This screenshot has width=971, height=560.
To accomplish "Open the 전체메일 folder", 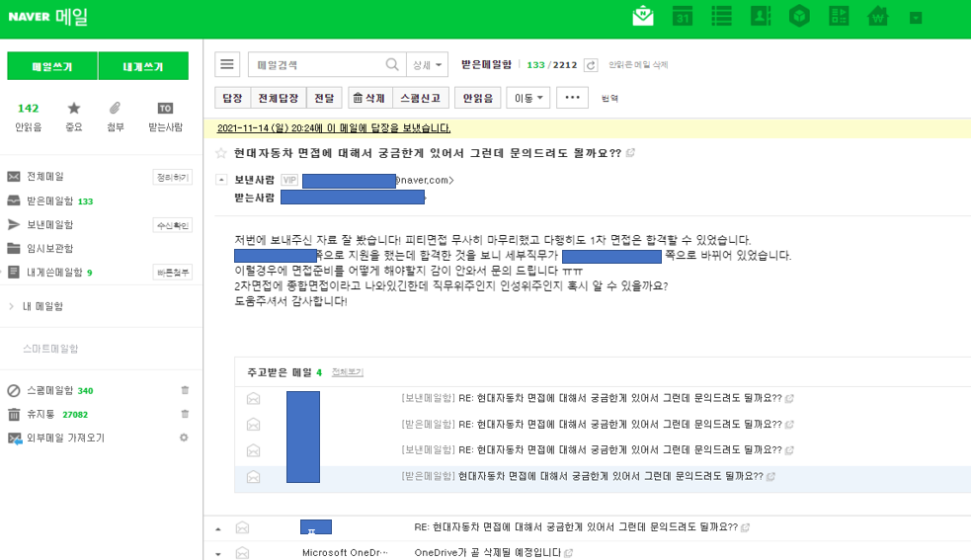I will point(45,177).
